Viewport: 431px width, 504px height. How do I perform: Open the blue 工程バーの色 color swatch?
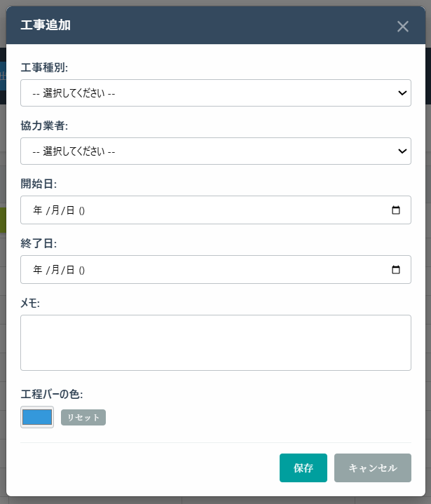pos(37,417)
